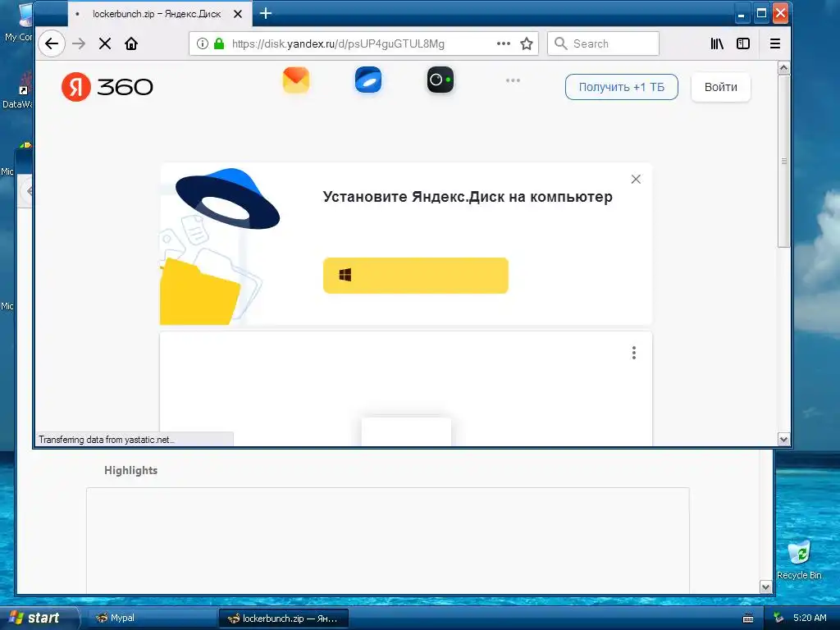Screen dimensions: 840x630
Task: Click the taskbar keyboard icon
Action: [x=748, y=619]
